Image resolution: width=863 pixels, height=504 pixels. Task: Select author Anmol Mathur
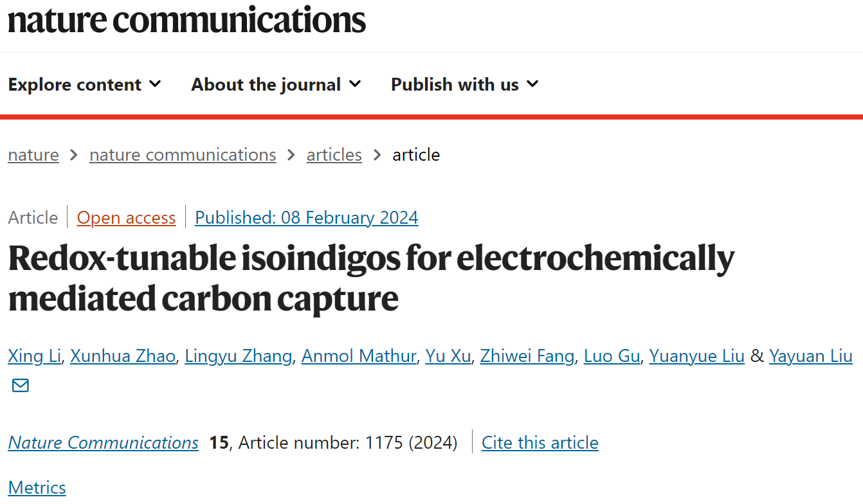[x=359, y=355]
